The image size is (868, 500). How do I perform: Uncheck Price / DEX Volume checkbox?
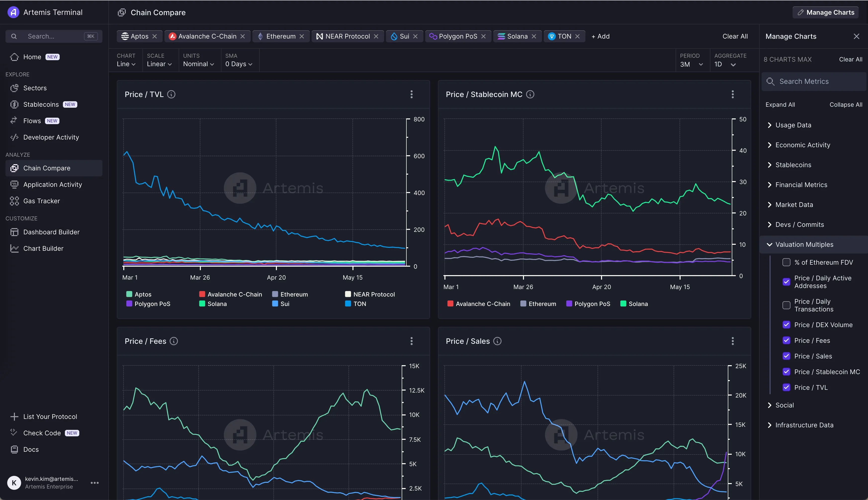(x=786, y=325)
